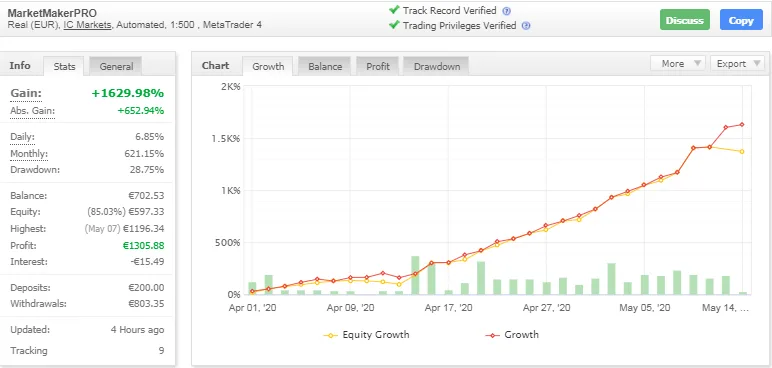Image resolution: width=772 pixels, height=368 pixels.
Task: Select the Stats tab
Action: [x=64, y=67]
